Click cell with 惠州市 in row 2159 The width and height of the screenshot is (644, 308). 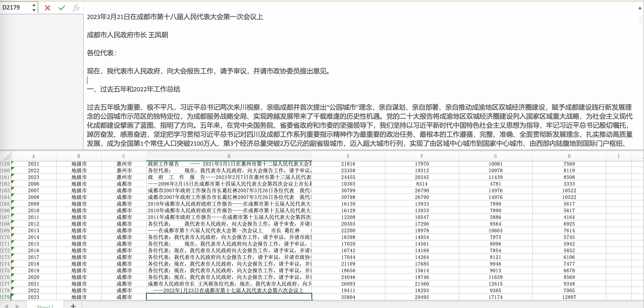coord(124,164)
